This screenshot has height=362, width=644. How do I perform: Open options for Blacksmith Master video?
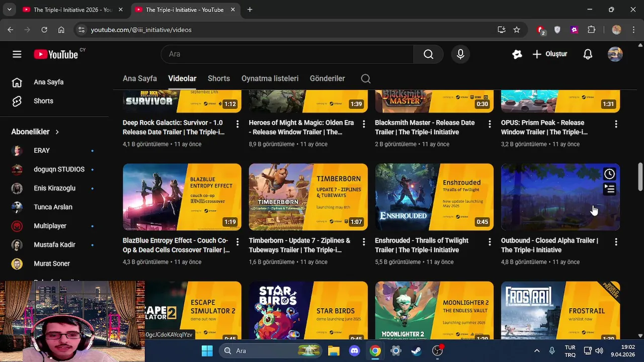coord(490,124)
